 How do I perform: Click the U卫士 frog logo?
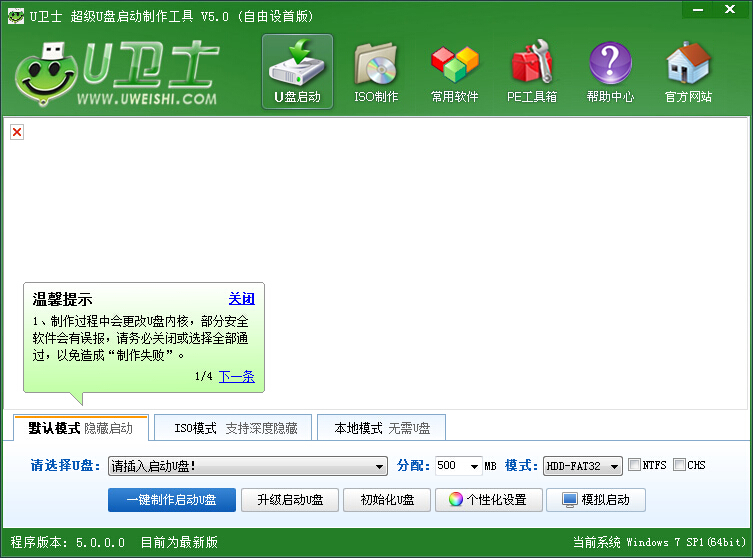(46, 73)
